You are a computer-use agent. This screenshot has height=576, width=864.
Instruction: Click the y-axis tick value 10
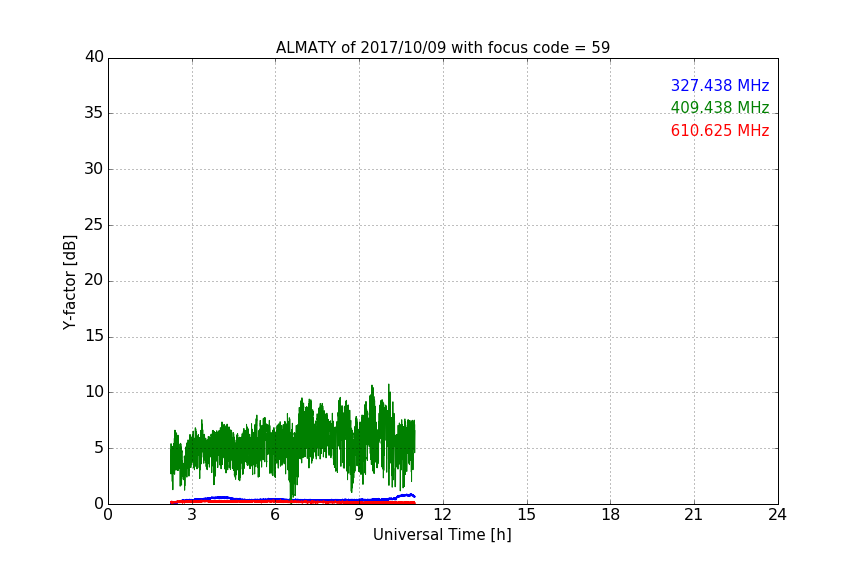[94, 392]
